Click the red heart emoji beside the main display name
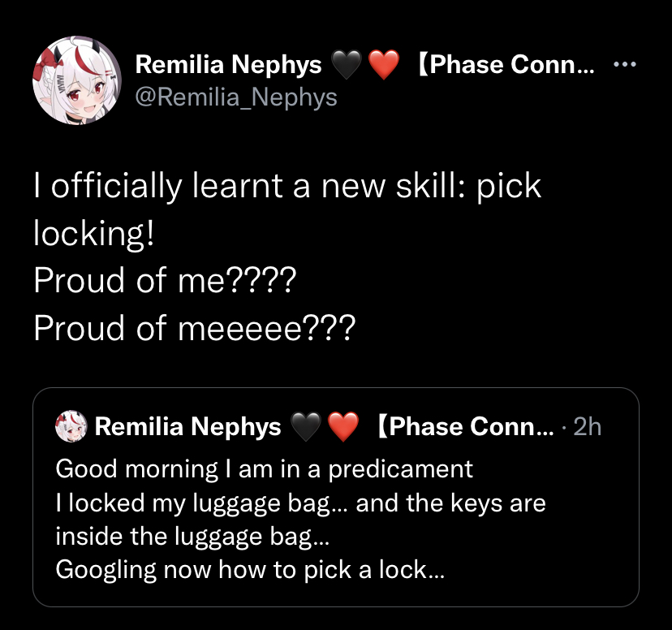 (384, 64)
